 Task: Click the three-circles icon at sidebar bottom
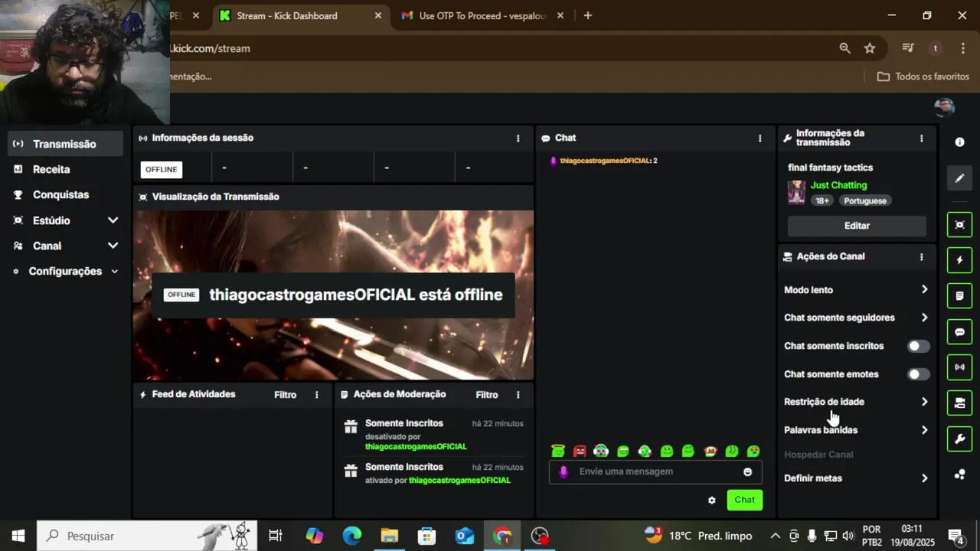[959, 474]
